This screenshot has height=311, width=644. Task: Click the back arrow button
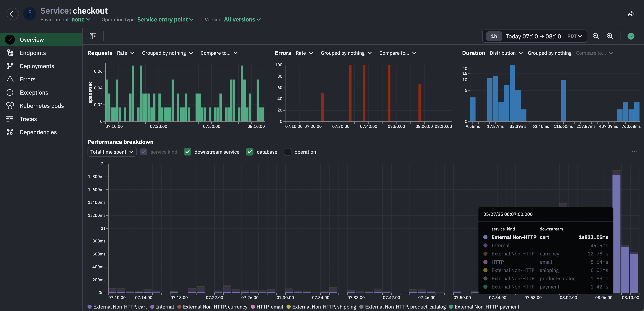(13, 14)
